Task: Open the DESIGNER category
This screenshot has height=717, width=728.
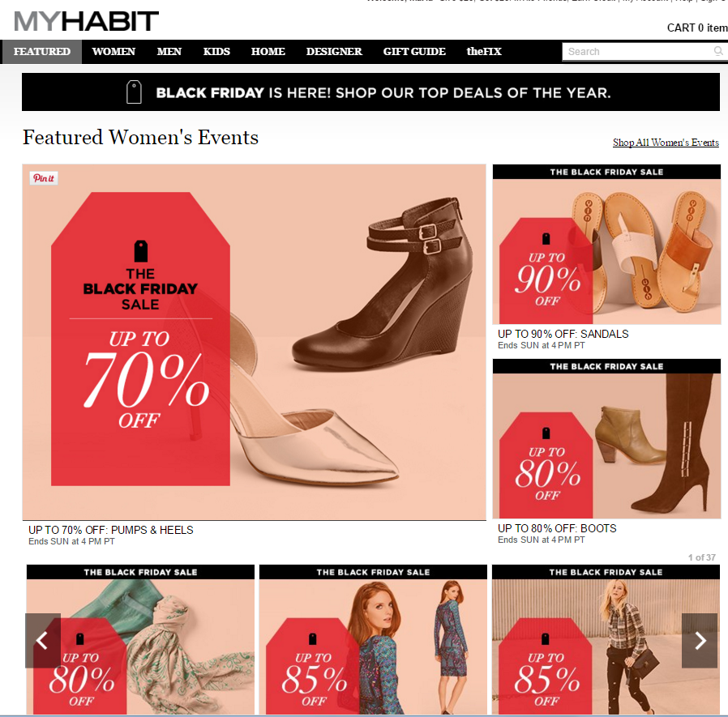Action: (x=334, y=52)
